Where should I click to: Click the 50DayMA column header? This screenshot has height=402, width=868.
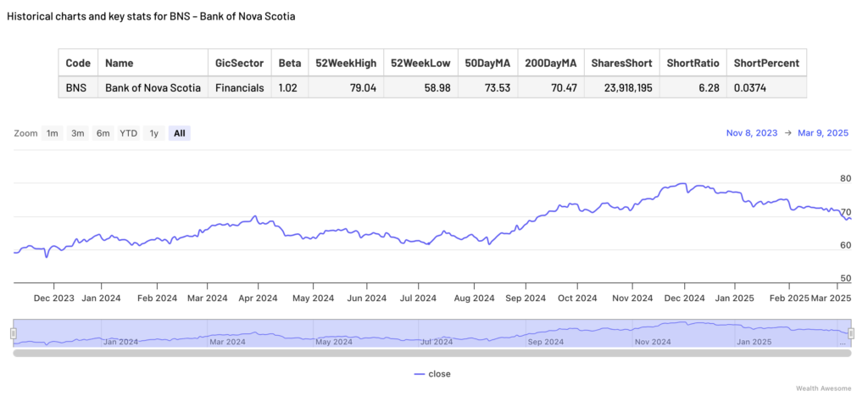coord(487,63)
